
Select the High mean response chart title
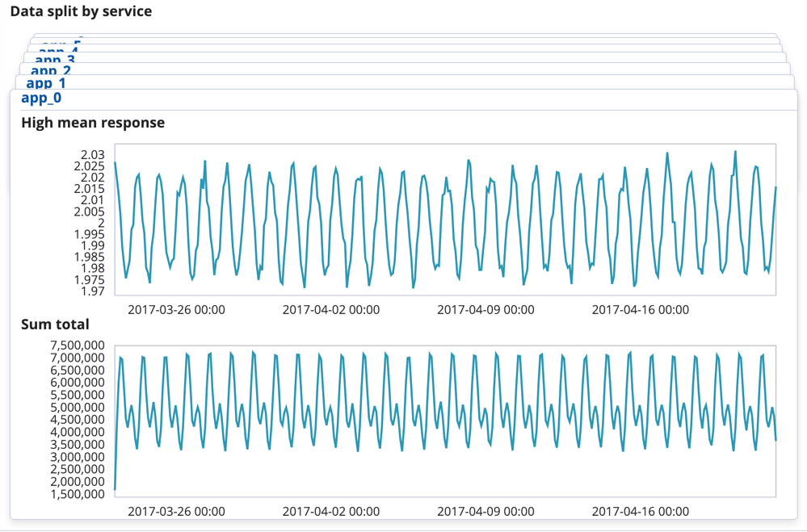tap(91, 122)
